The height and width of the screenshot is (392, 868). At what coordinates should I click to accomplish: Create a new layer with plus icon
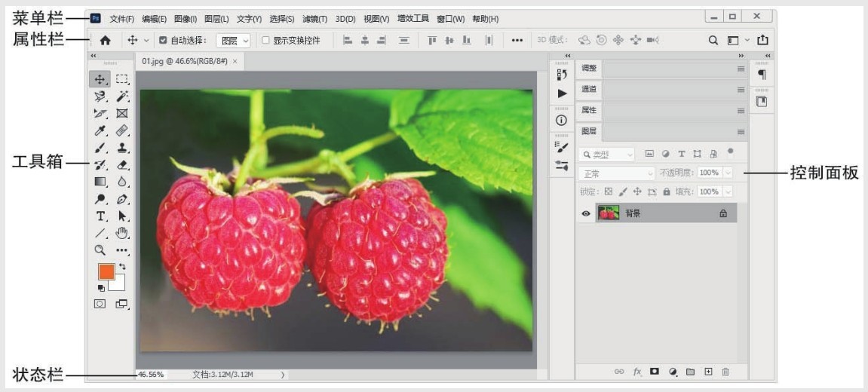click(708, 372)
